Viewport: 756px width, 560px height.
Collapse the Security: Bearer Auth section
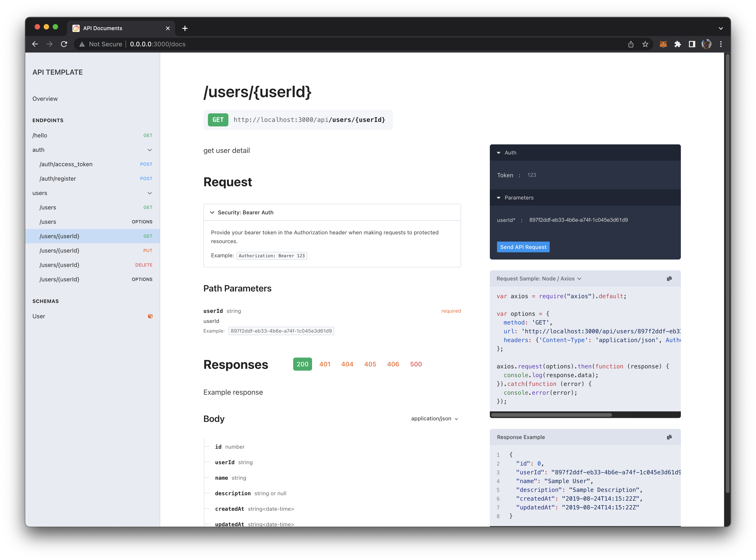click(x=212, y=213)
